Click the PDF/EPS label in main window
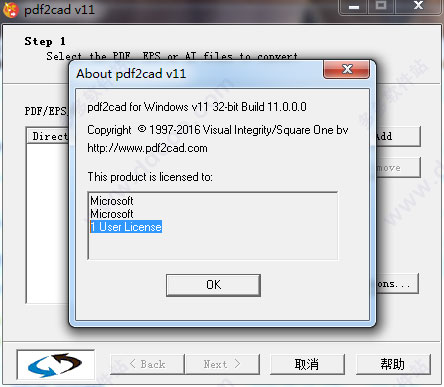The image size is (444, 387). tap(46, 111)
